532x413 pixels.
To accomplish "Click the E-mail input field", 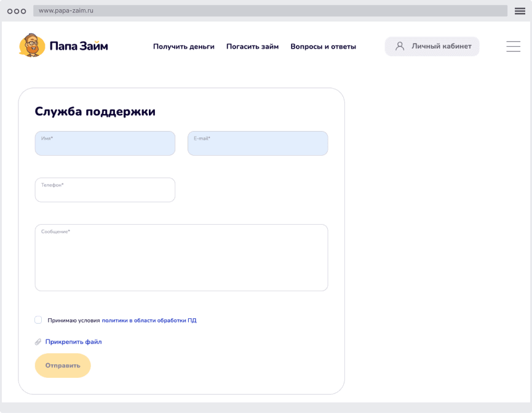I will pyautogui.click(x=257, y=143).
